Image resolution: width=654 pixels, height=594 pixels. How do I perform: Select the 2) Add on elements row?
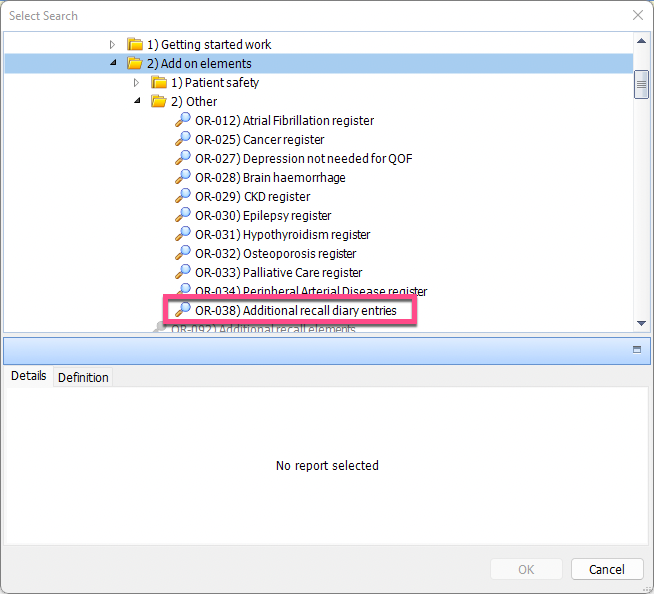pos(319,63)
